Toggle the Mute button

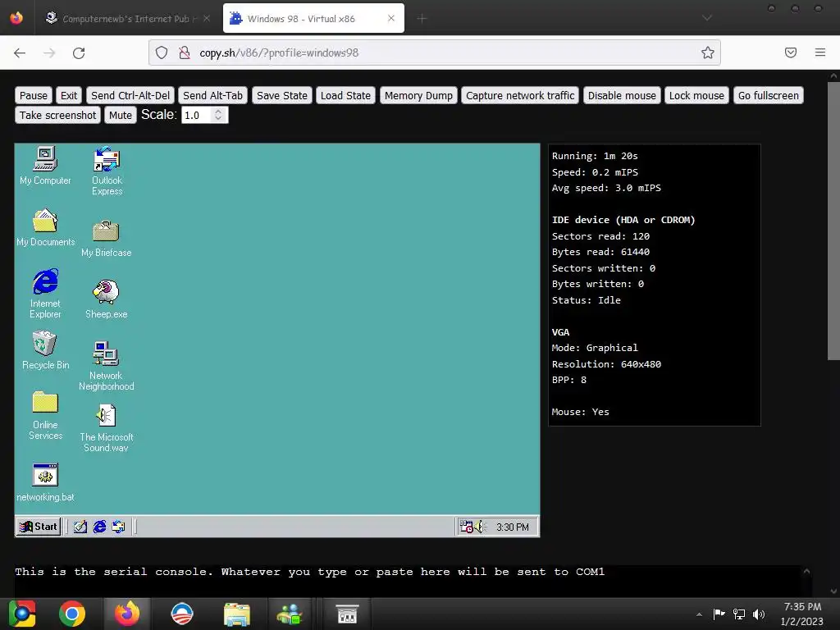coord(121,115)
